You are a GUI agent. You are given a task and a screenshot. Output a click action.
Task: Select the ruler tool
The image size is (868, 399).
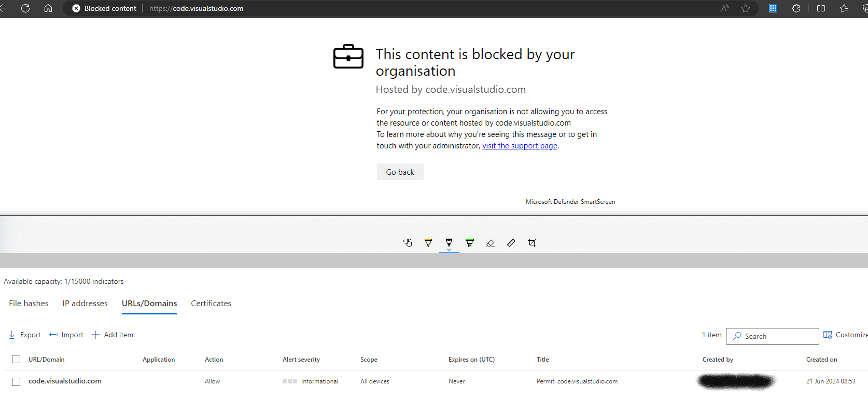(x=511, y=243)
